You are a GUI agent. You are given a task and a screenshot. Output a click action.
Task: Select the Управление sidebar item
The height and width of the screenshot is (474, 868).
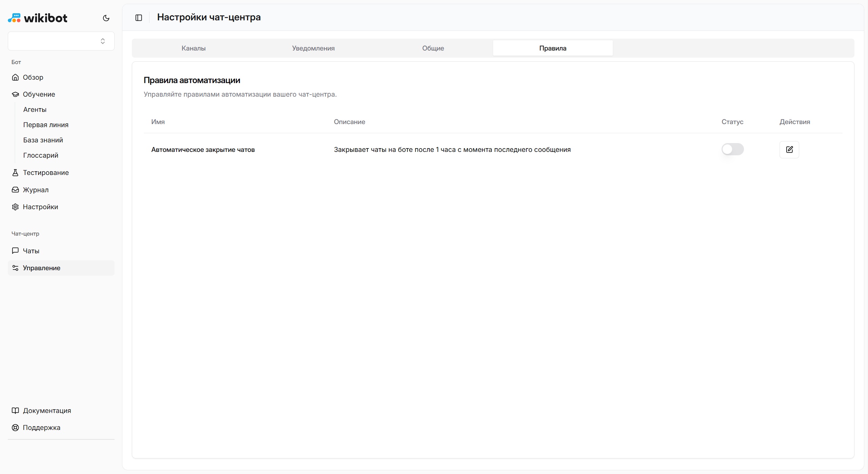tap(41, 268)
